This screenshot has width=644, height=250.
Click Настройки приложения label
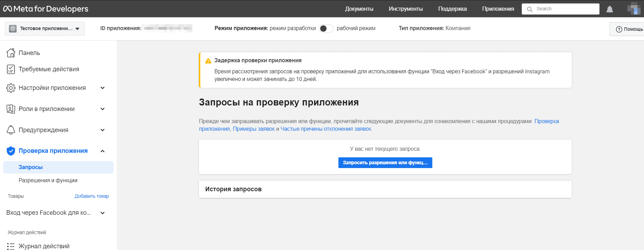pyautogui.click(x=52, y=88)
